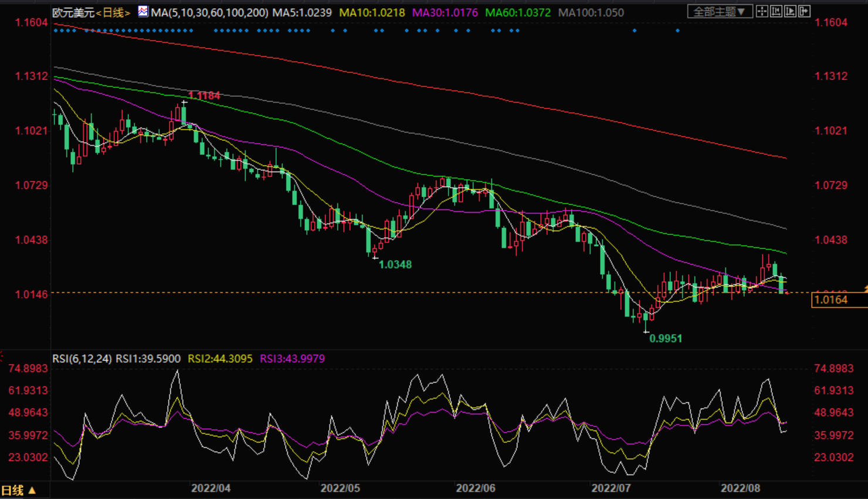Click the 1.1184 high price label
This screenshot has height=499, width=868.
pyautogui.click(x=204, y=95)
